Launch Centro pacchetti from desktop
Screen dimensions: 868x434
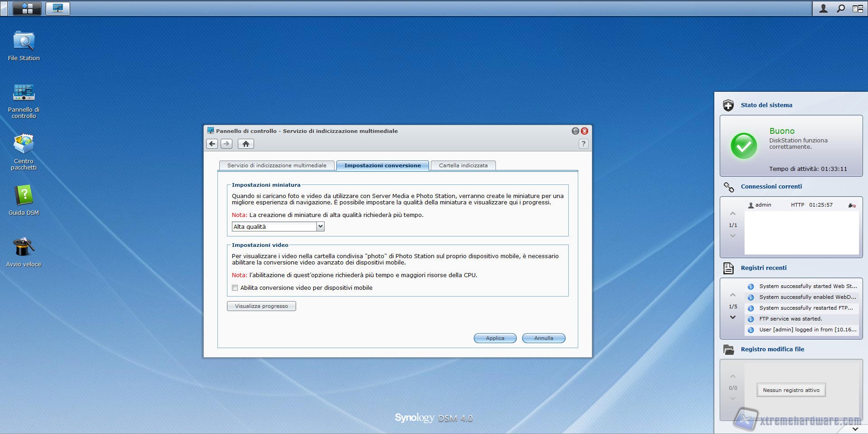pyautogui.click(x=24, y=145)
